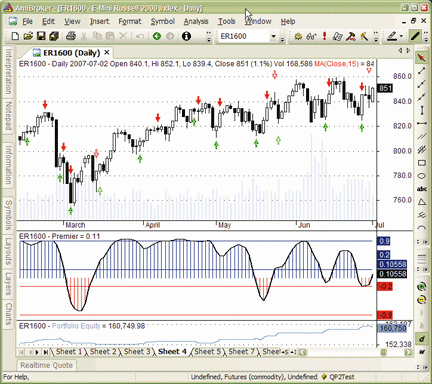Image resolution: width=432 pixels, height=384 pixels.
Task: Open the black information circle icon
Action: tap(186, 36)
